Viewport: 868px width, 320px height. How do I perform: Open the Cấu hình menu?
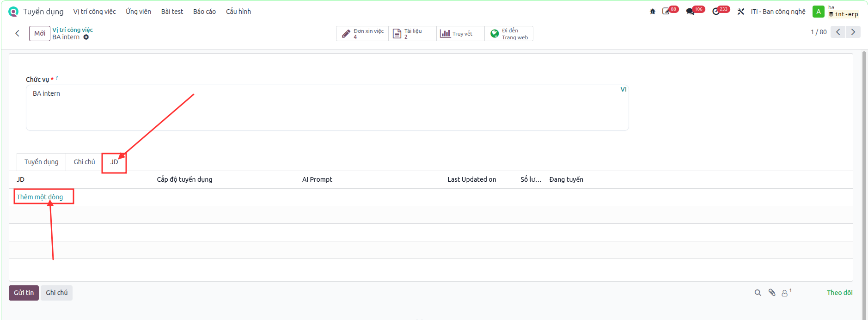(x=238, y=12)
